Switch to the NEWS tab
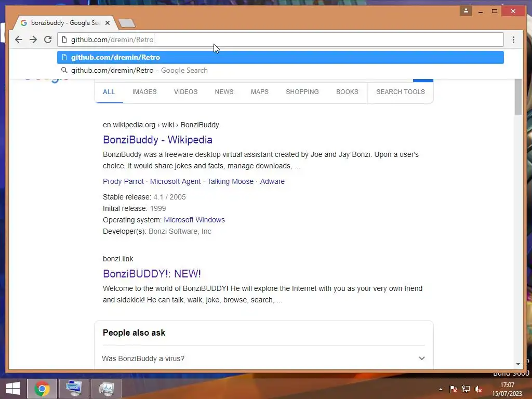The width and height of the screenshot is (532, 399). point(224,92)
